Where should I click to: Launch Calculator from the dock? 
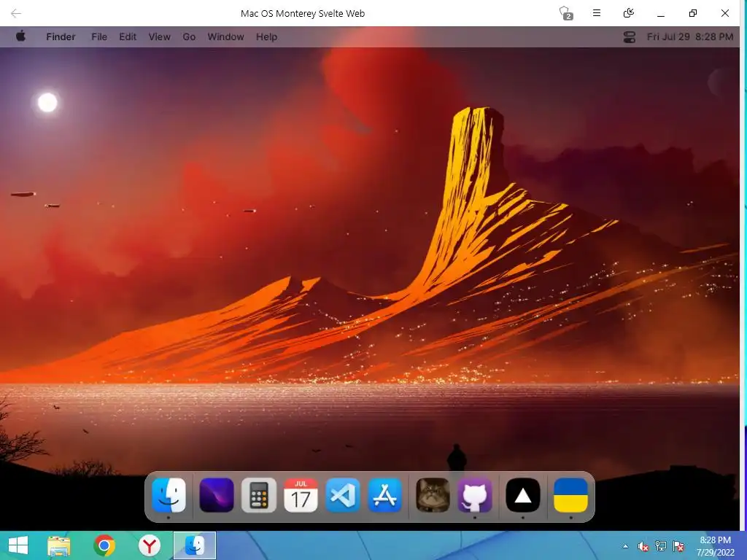pyautogui.click(x=259, y=495)
